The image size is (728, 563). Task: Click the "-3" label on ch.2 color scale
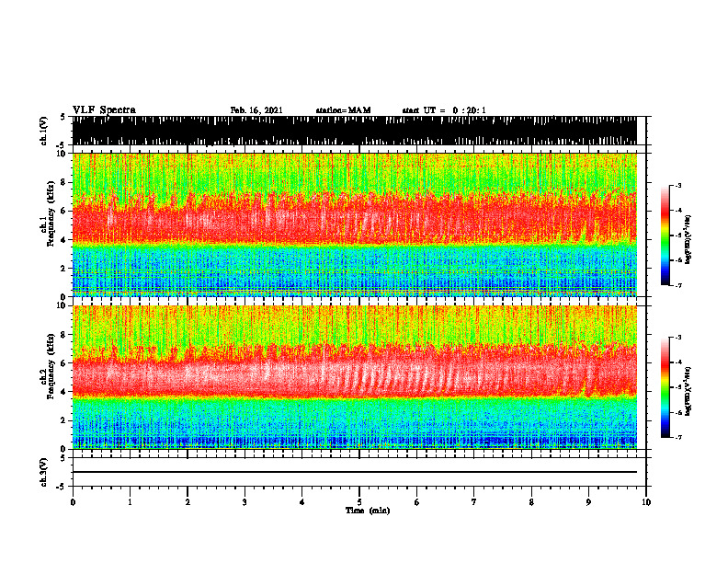677,338
